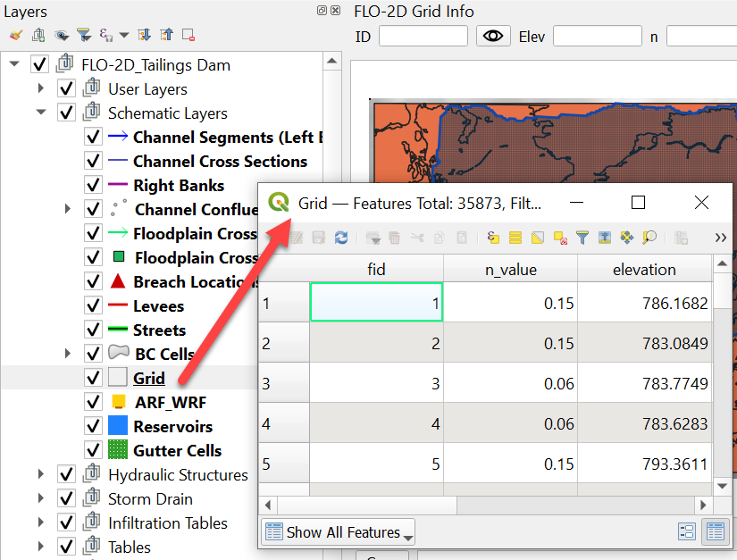Click the eye button next to ID field
The height and width of the screenshot is (560, 737).
click(x=492, y=36)
